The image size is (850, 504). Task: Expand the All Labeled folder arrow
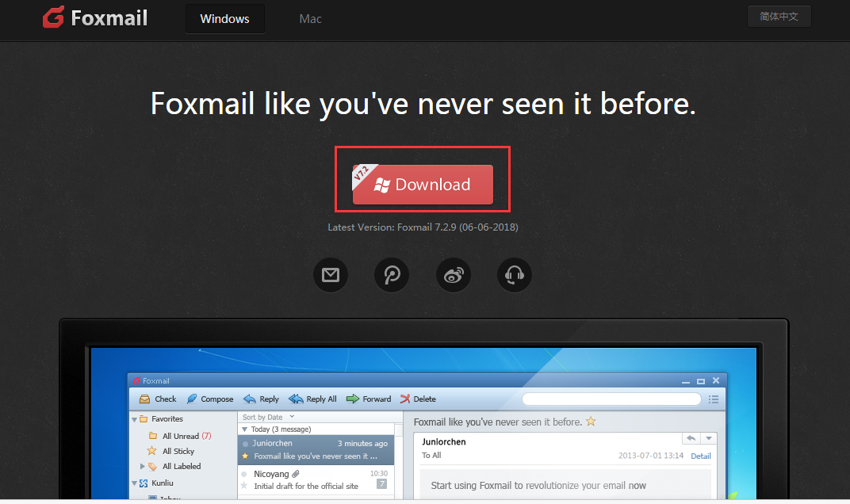(x=143, y=466)
